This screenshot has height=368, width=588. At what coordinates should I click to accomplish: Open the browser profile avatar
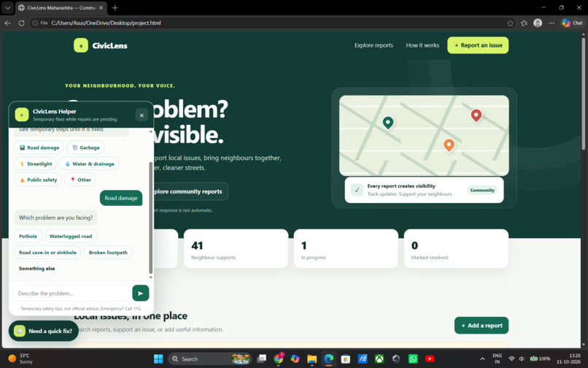(538, 23)
